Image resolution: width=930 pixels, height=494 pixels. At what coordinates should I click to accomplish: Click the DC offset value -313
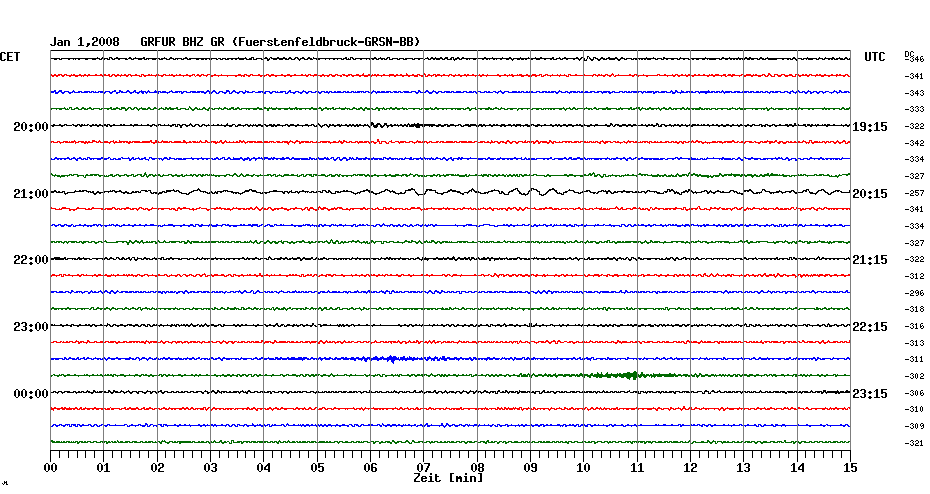(x=915, y=343)
